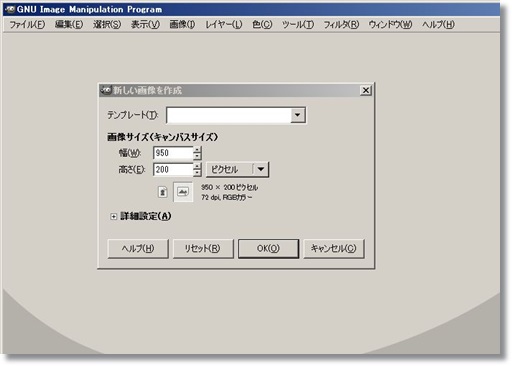Viewport: 512px width, 366px height.
Task: Open the ツール(T) menu
Action: click(x=298, y=24)
